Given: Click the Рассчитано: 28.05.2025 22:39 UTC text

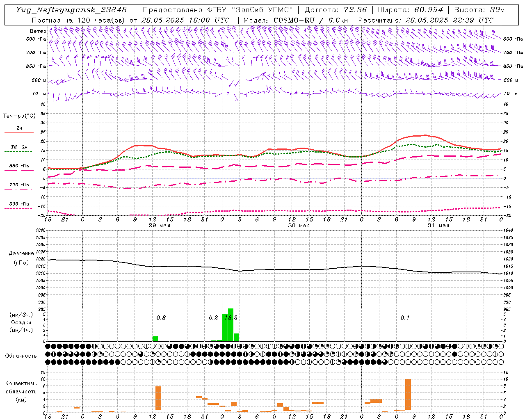Looking at the screenshot, I should click(x=426, y=20).
